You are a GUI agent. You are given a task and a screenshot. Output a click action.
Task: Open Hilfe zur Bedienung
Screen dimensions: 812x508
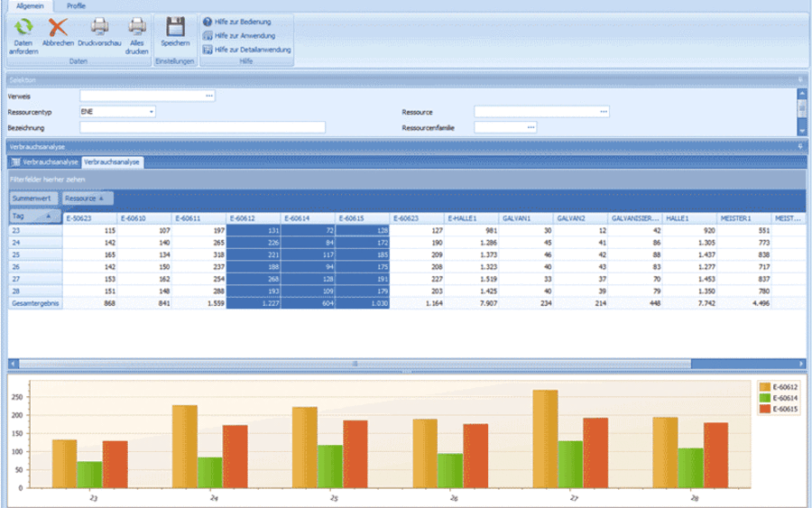click(237, 22)
